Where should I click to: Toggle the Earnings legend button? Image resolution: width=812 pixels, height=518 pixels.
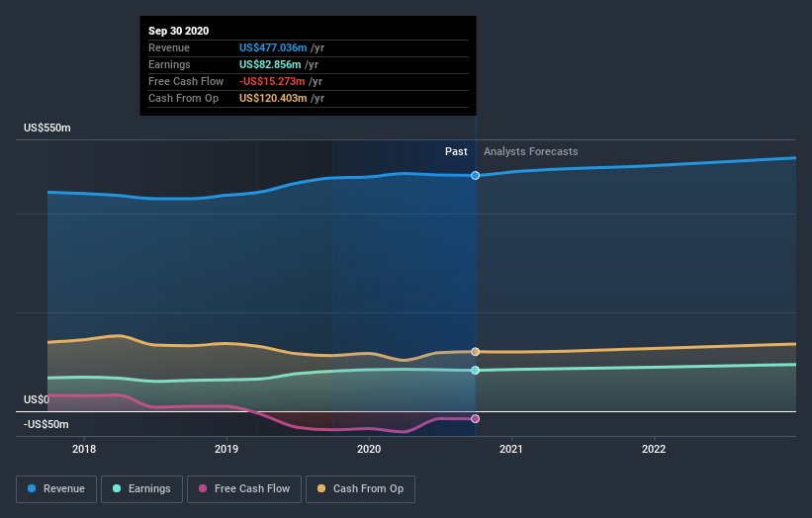pyautogui.click(x=141, y=489)
